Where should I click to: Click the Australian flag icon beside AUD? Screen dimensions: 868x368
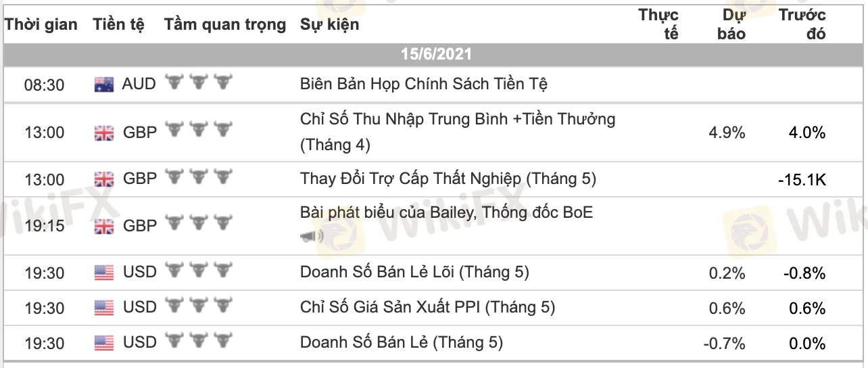104,85
